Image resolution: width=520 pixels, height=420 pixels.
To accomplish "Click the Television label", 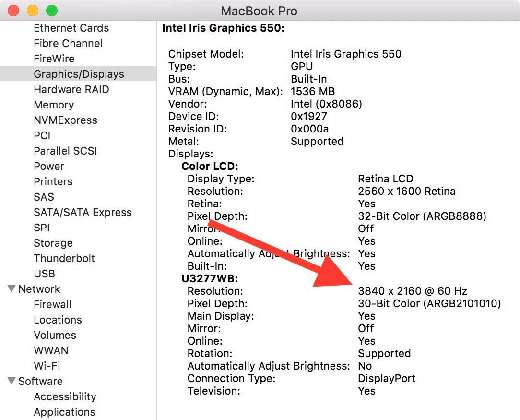I will coord(213,391).
